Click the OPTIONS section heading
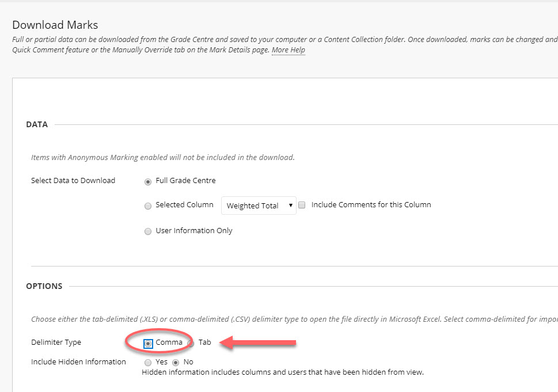Screen dimensions: 558x392 click(44, 286)
